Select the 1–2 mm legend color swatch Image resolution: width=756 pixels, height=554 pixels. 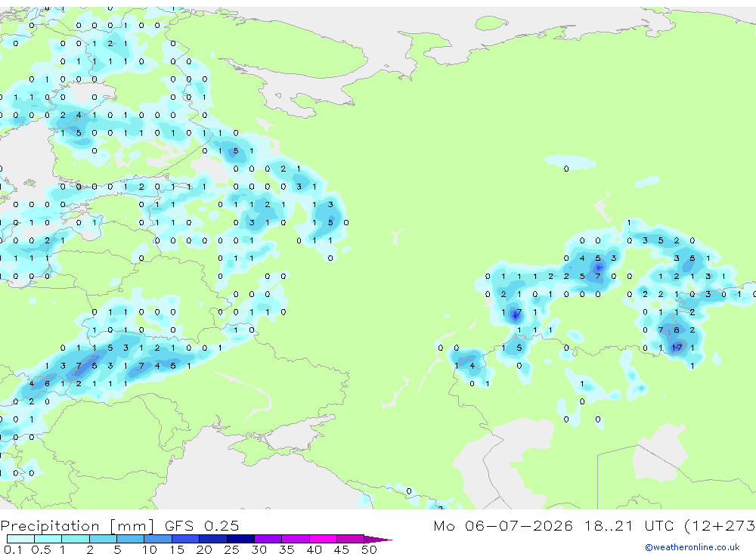click(x=76, y=539)
